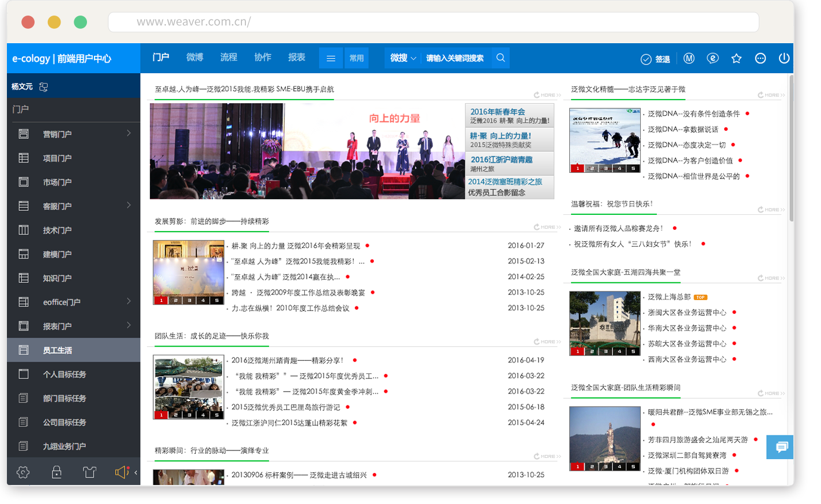Select slide 3 on 发展剪影 thumbnail pager

pyautogui.click(x=189, y=300)
